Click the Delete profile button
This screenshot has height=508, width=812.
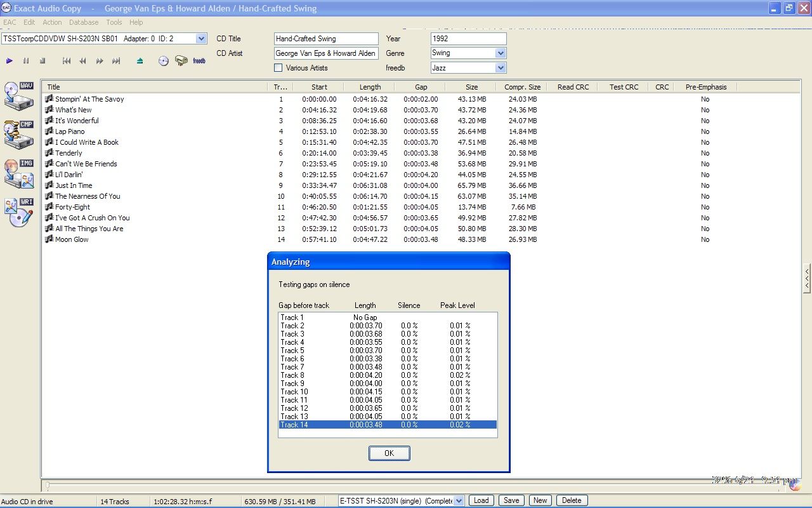572,500
